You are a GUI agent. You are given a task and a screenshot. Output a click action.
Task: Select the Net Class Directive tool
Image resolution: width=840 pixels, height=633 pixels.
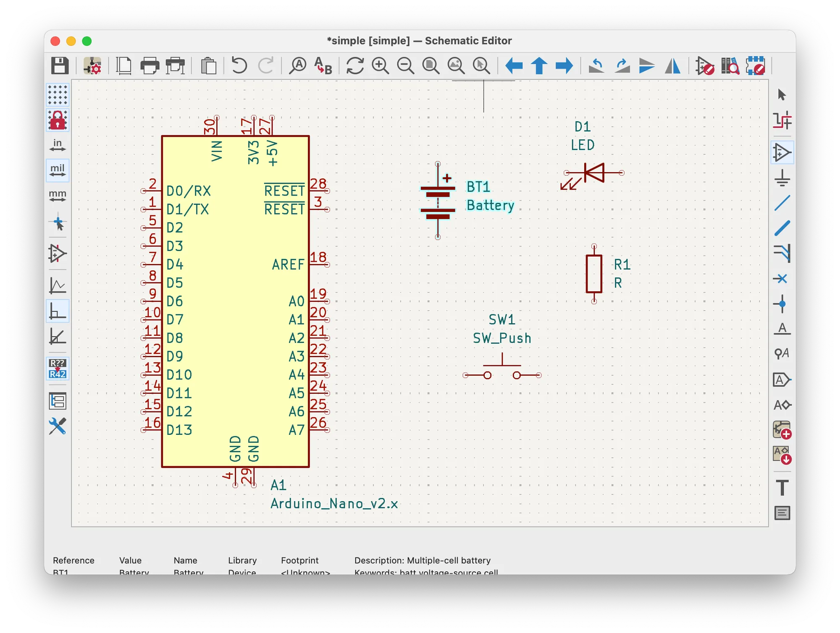click(x=782, y=354)
